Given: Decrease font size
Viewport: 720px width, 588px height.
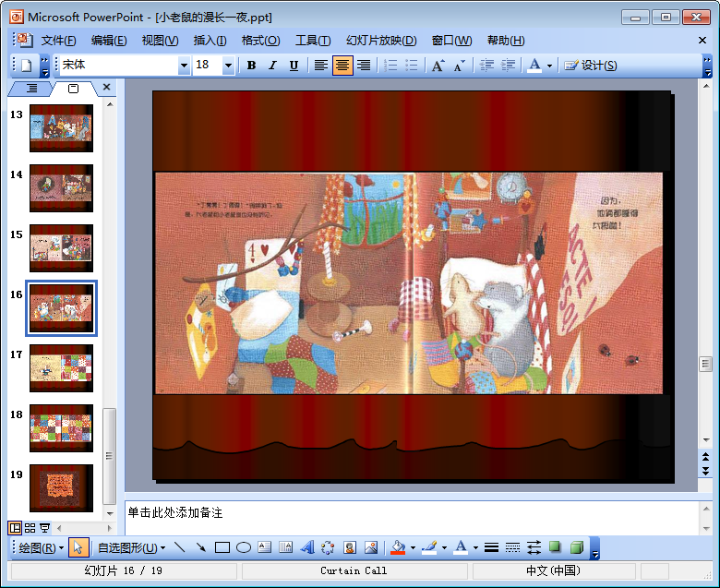Looking at the screenshot, I should (x=459, y=66).
